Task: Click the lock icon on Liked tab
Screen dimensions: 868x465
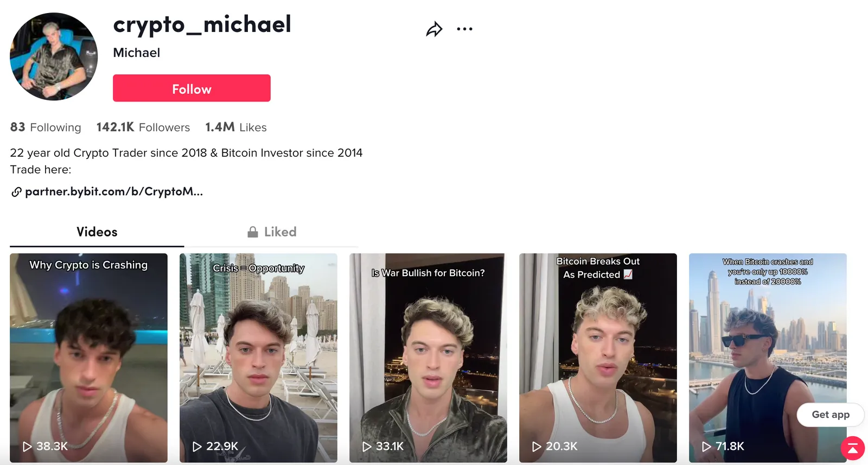Action: [253, 232]
